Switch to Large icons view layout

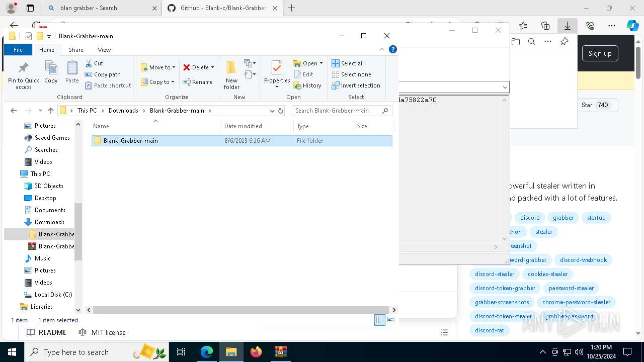pyautogui.click(x=391, y=320)
